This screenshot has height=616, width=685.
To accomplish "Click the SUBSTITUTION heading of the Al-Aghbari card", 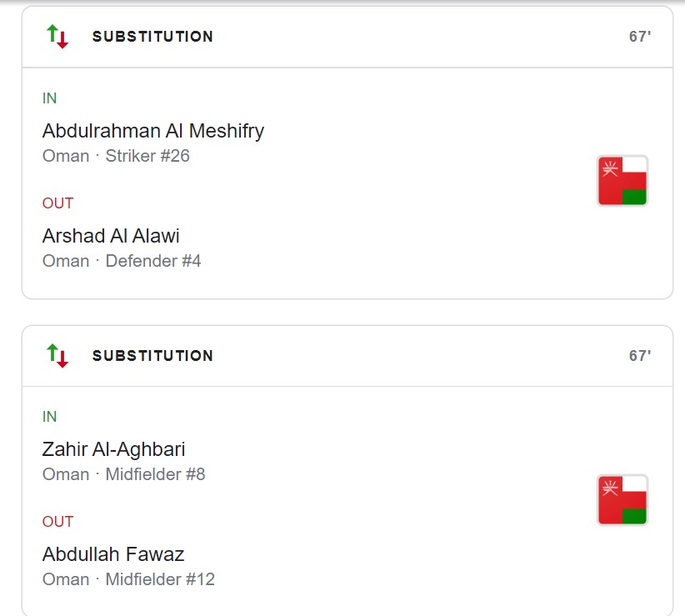I will click(x=152, y=356).
